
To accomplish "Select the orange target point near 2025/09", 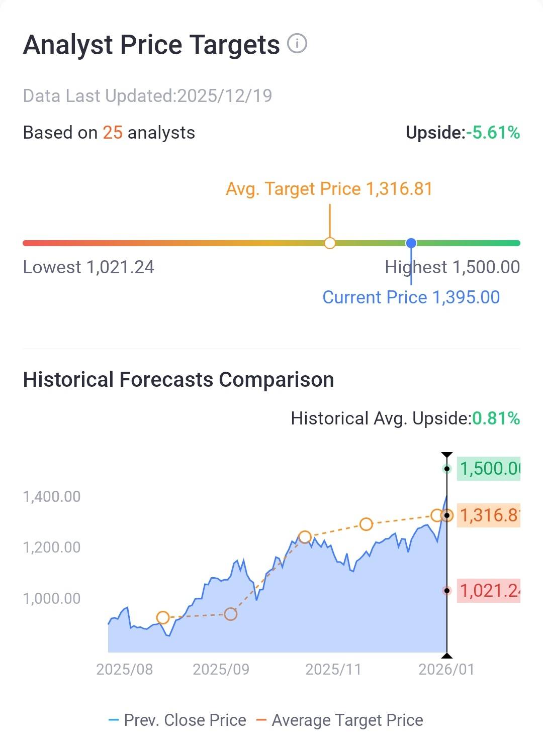I will [230, 614].
